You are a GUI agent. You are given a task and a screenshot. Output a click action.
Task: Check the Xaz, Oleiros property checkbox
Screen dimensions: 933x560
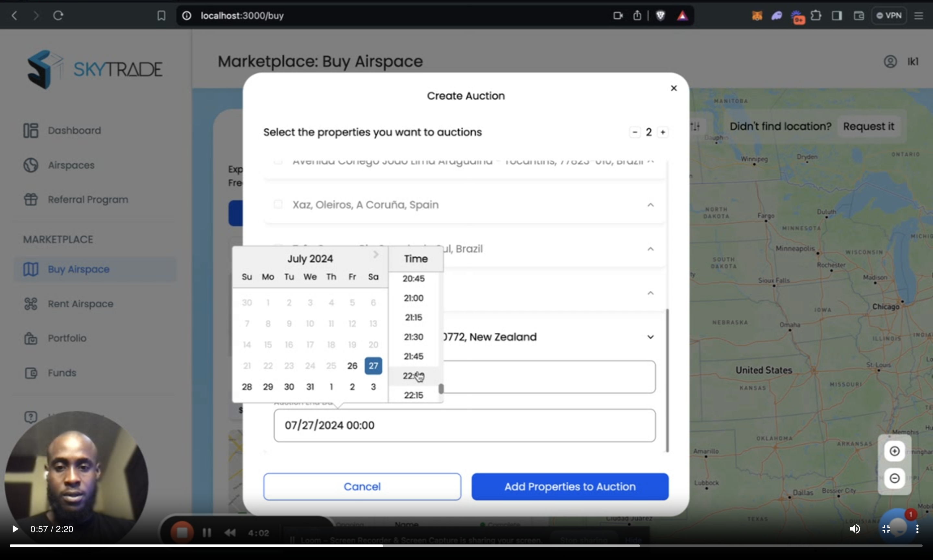pos(278,204)
